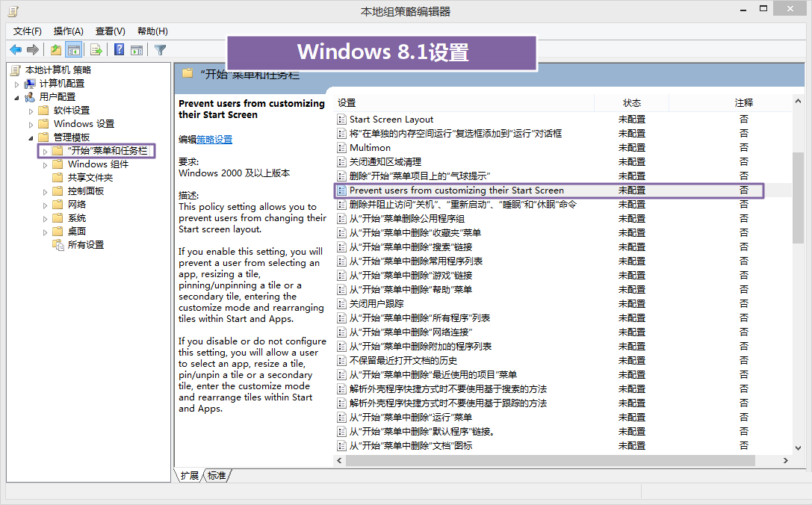Screen dimensions: 812x505
Task: Expand the 网络 node arrow
Action: (45, 205)
